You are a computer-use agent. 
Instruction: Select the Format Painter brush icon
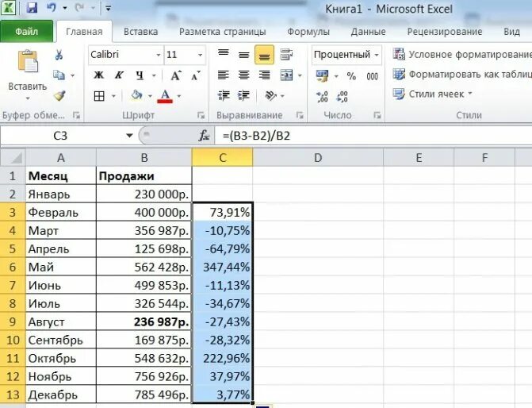pyautogui.click(x=59, y=96)
